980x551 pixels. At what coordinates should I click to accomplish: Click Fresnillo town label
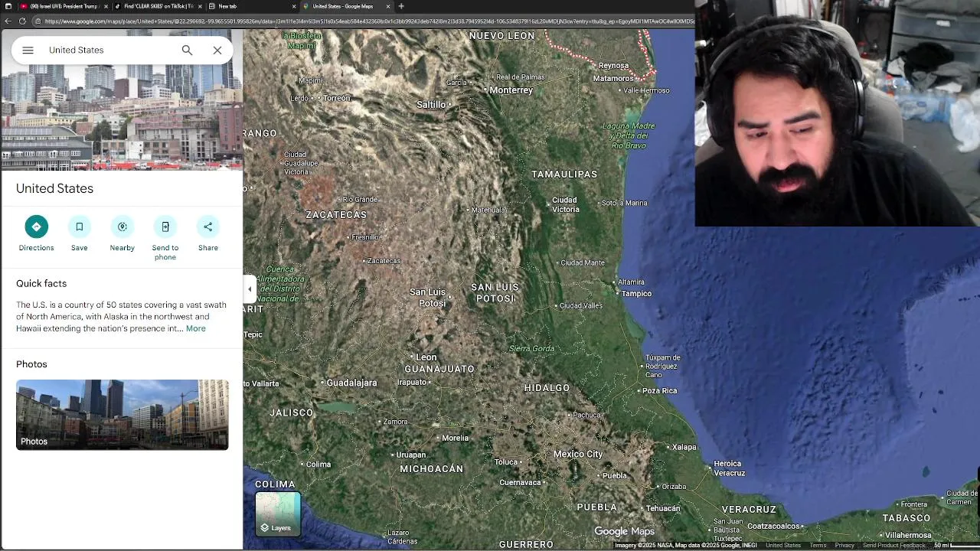coord(365,237)
